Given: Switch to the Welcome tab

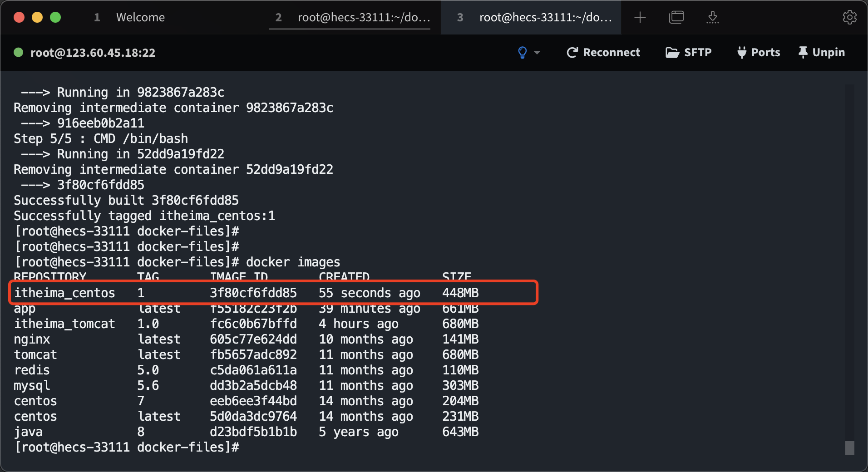Looking at the screenshot, I should pyautogui.click(x=140, y=17).
